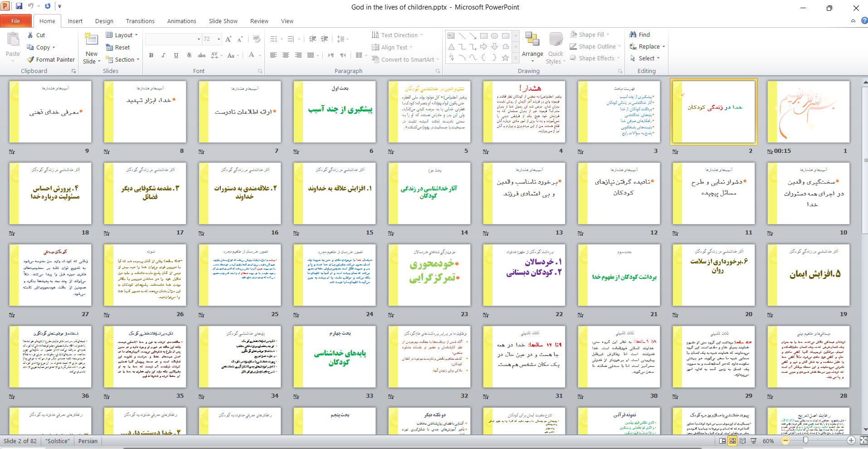Click the Redo icon in title bar
The width and height of the screenshot is (868, 449).
click(48, 6)
